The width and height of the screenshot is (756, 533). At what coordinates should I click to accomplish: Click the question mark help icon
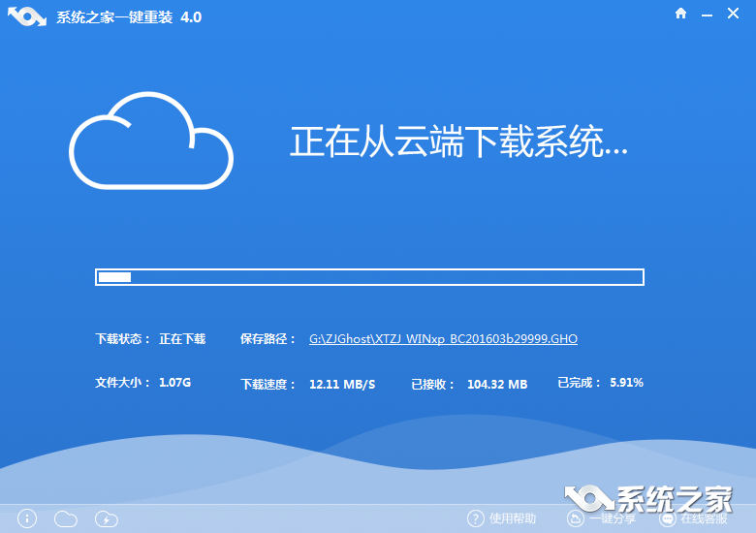[x=475, y=518]
